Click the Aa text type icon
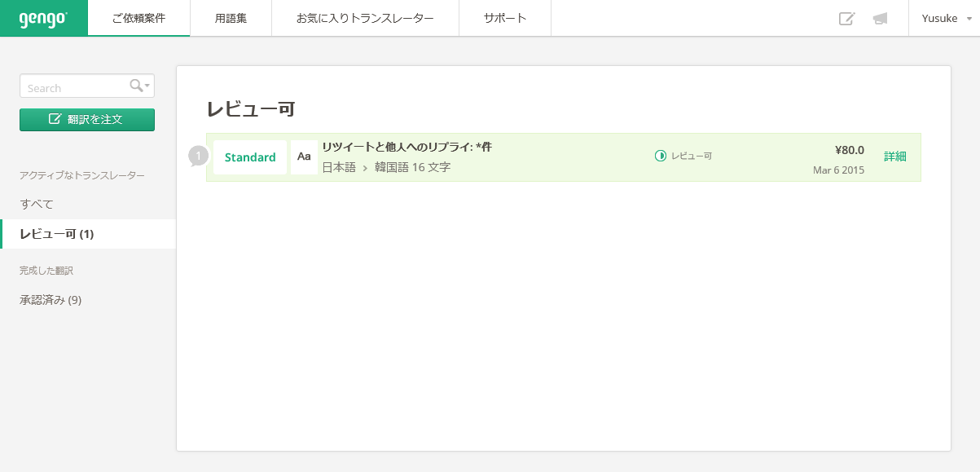This screenshot has height=472, width=980. [x=304, y=157]
